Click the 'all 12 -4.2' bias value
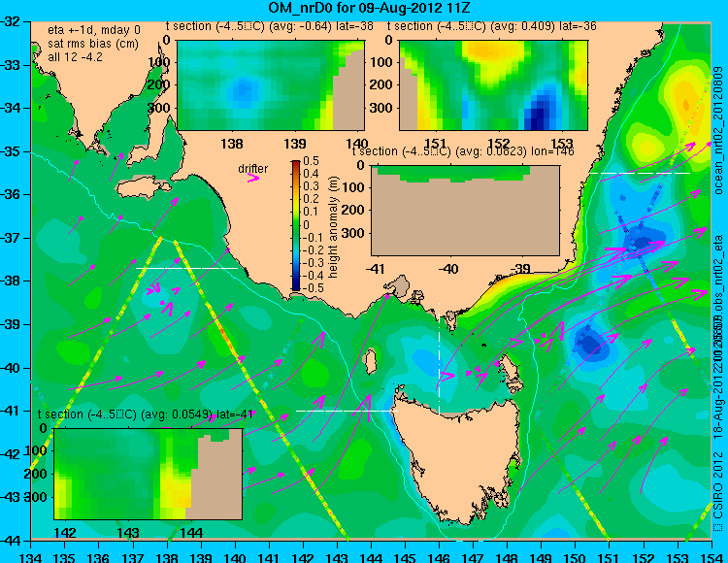 (x=75, y=57)
